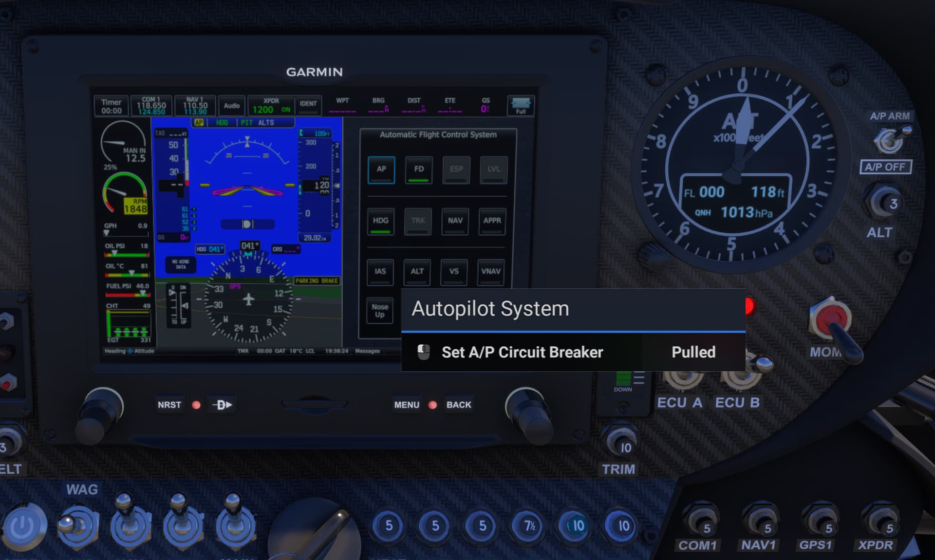The width and height of the screenshot is (935, 560).
Task: Click the altimeter baro adjustment knob
Action: (655, 256)
